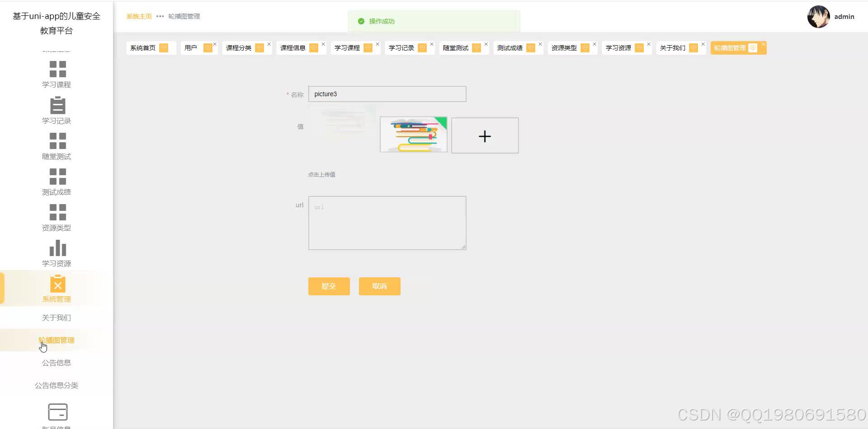
Task: Click the badge icon on 学习课程 tab
Action: coord(368,48)
